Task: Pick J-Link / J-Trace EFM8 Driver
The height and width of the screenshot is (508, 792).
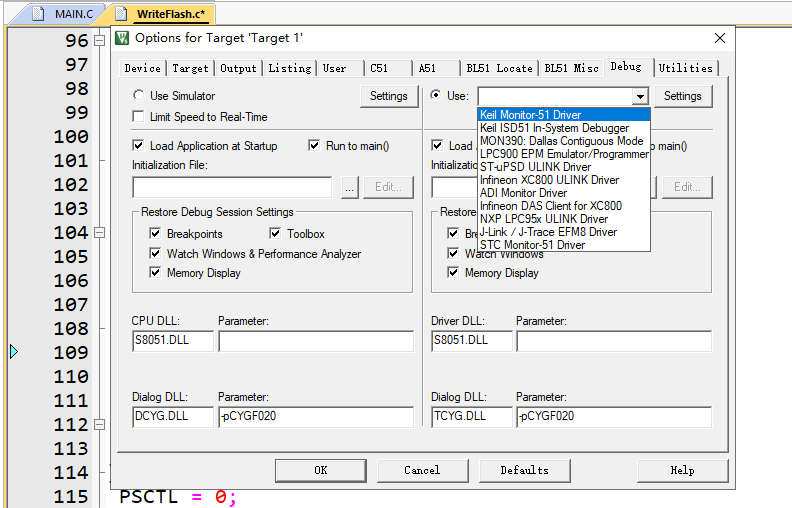Action: (x=564, y=232)
